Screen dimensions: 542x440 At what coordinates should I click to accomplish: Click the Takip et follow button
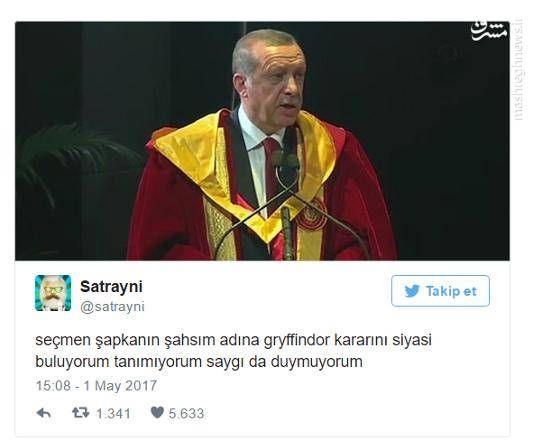click(x=440, y=291)
